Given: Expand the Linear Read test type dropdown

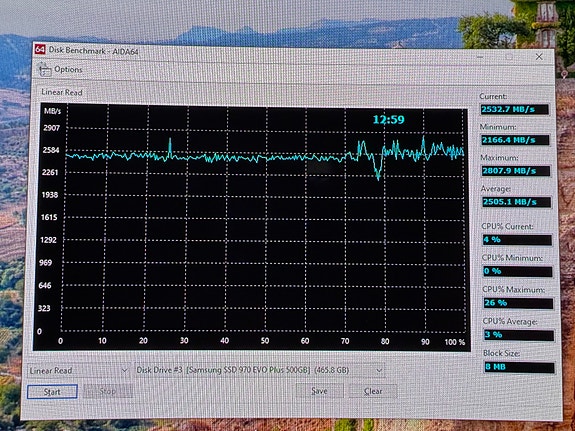Looking at the screenshot, I should pos(78,370).
